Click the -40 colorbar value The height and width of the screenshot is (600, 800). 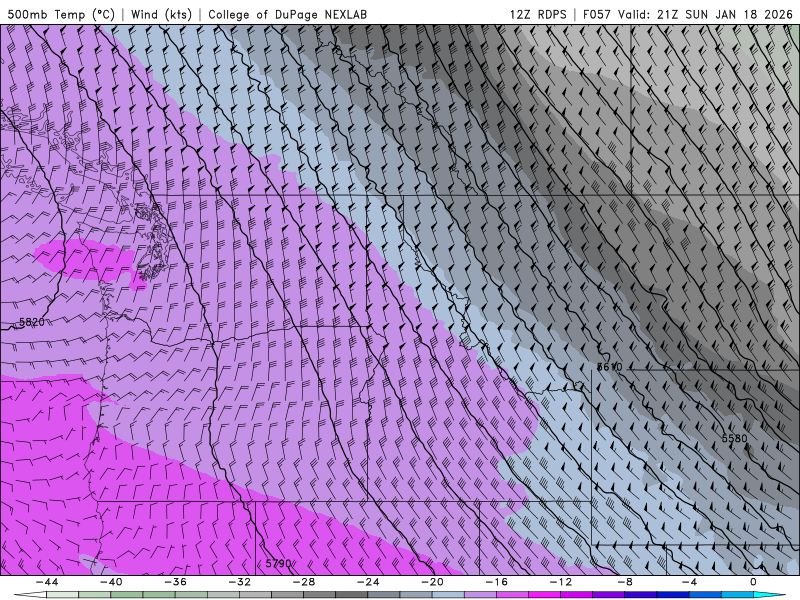(x=111, y=582)
